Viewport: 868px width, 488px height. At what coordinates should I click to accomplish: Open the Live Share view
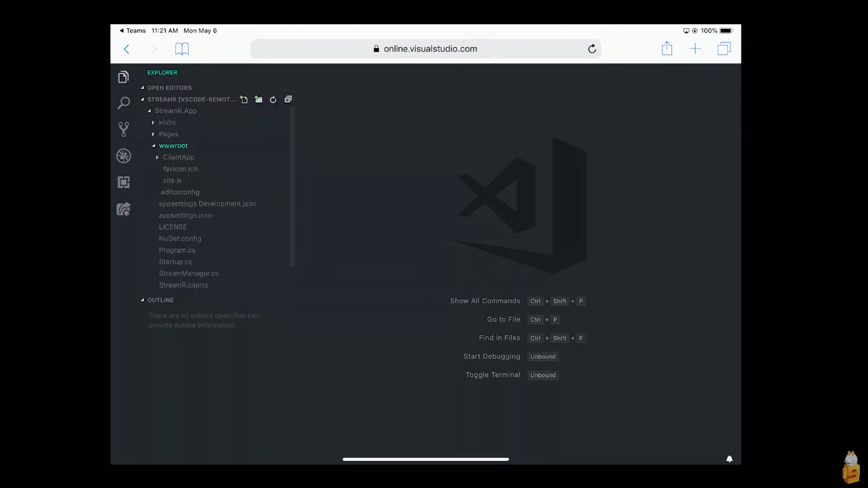coord(123,209)
